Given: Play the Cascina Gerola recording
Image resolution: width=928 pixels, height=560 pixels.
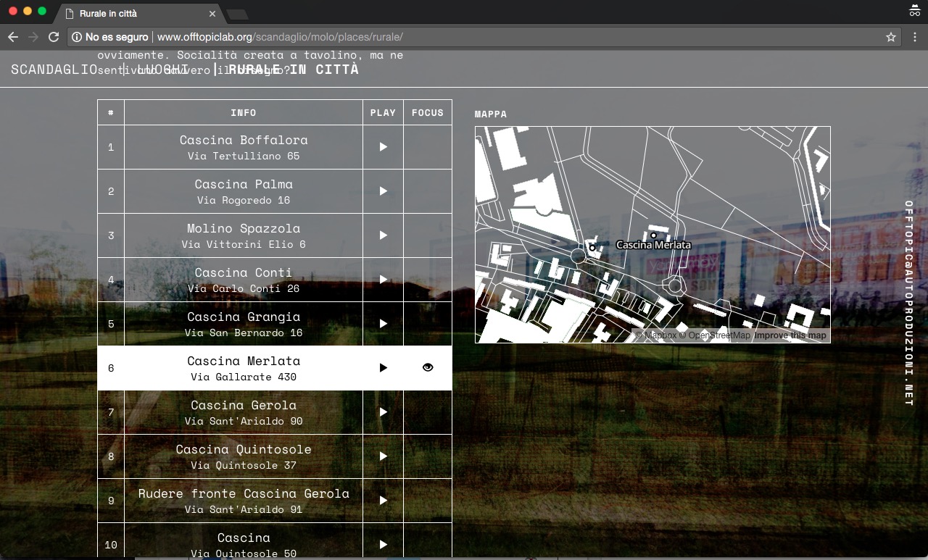Looking at the screenshot, I should [383, 412].
